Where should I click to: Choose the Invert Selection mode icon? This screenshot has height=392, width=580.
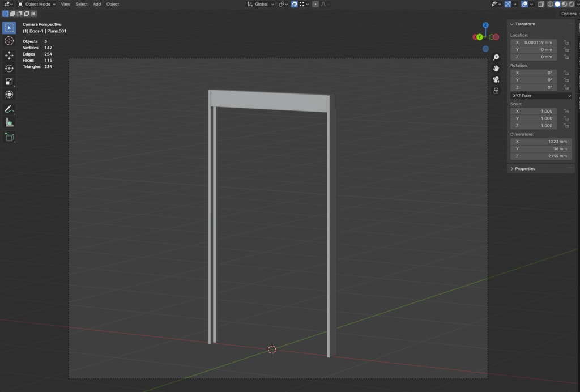(x=27, y=14)
